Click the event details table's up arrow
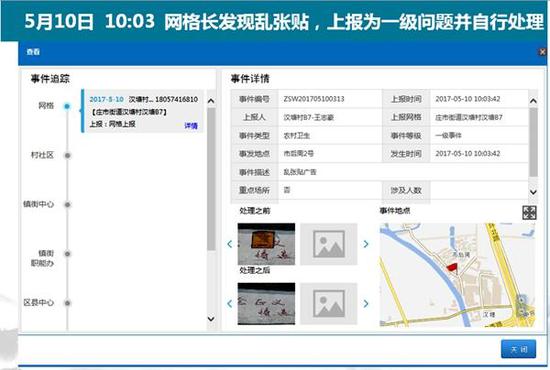 (533, 101)
